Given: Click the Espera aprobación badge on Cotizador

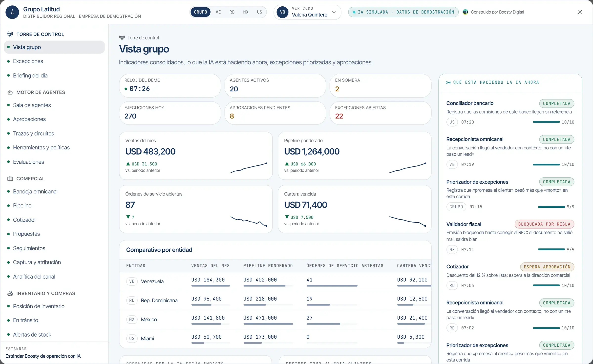Looking at the screenshot, I should pyautogui.click(x=547, y=267).
